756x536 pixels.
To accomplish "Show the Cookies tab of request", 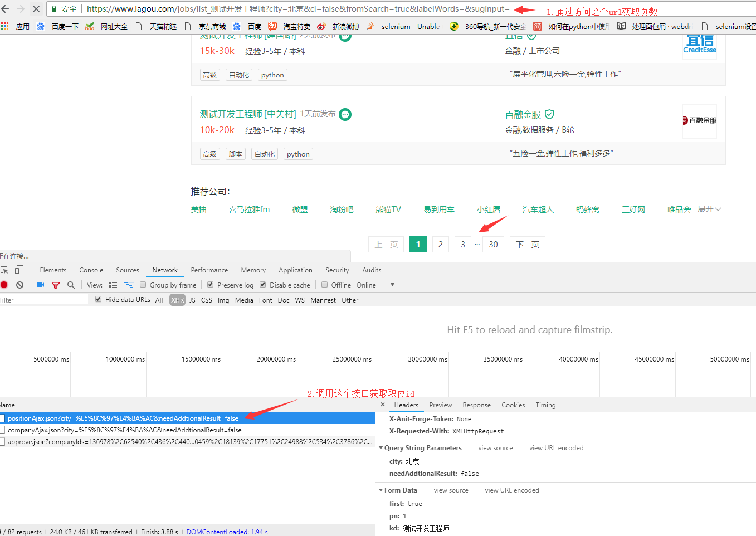I will [513, 405].
